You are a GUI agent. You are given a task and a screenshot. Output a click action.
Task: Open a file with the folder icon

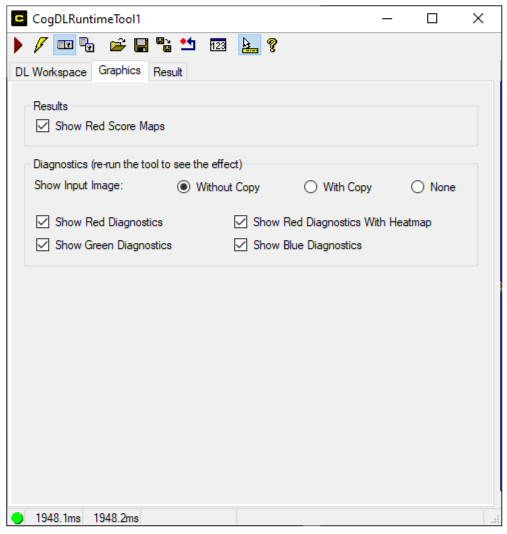tap(118, 45)
